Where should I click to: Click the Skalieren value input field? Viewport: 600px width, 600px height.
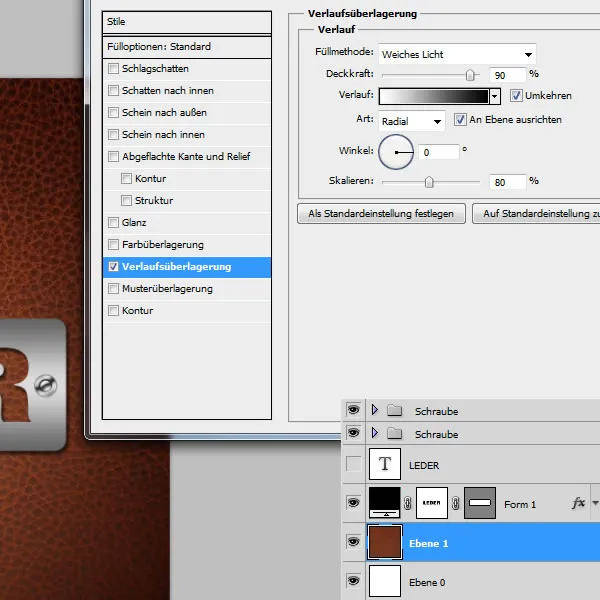point(507,182)
